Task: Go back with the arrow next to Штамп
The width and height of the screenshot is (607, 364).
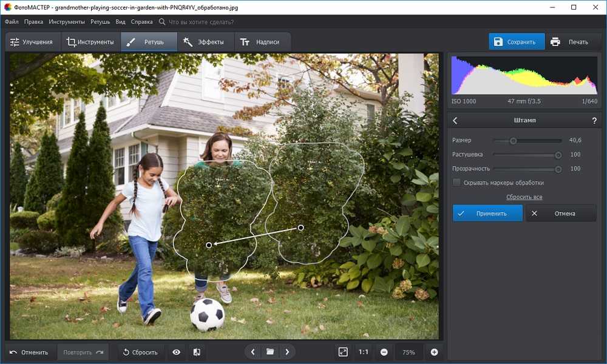Action: (455, 121)
